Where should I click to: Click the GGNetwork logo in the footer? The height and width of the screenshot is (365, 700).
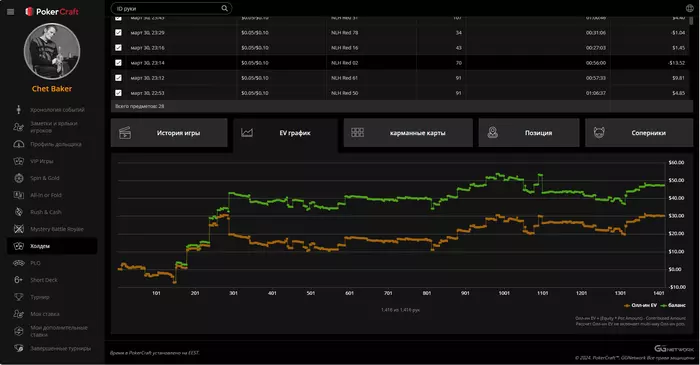pos(674,348)
